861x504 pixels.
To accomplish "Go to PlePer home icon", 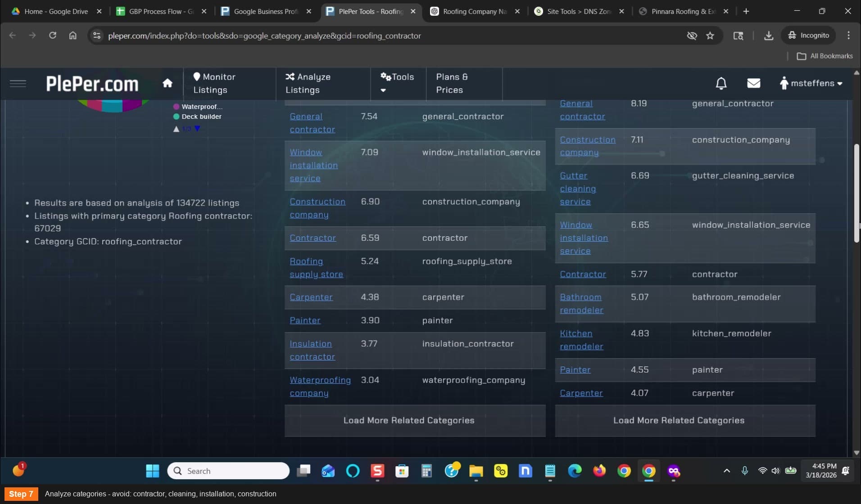I will click(168, 83).
